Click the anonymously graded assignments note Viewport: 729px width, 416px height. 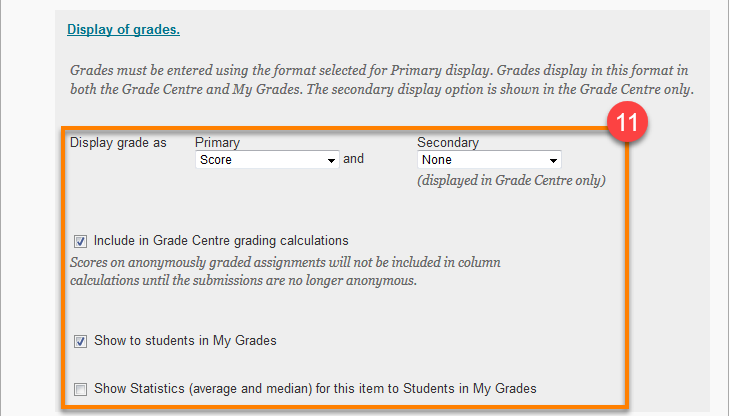click(285, 271)
